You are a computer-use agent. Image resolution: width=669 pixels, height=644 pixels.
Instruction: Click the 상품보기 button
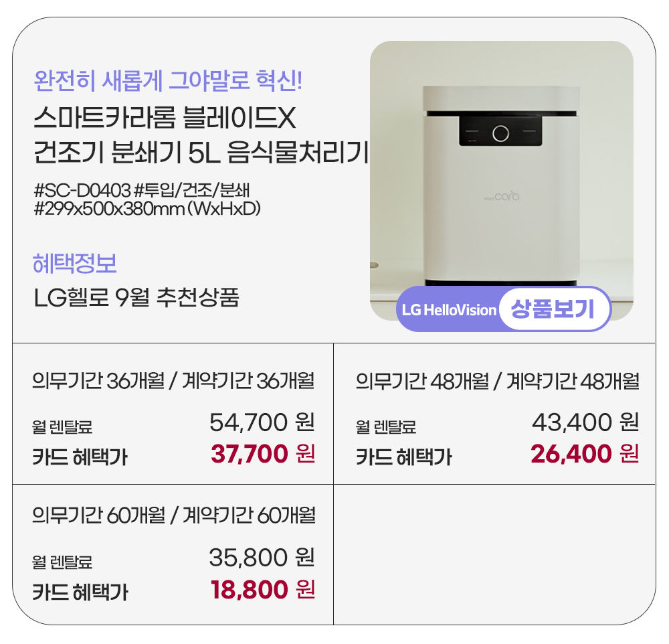pyautogui.click(x=552, y=309)
